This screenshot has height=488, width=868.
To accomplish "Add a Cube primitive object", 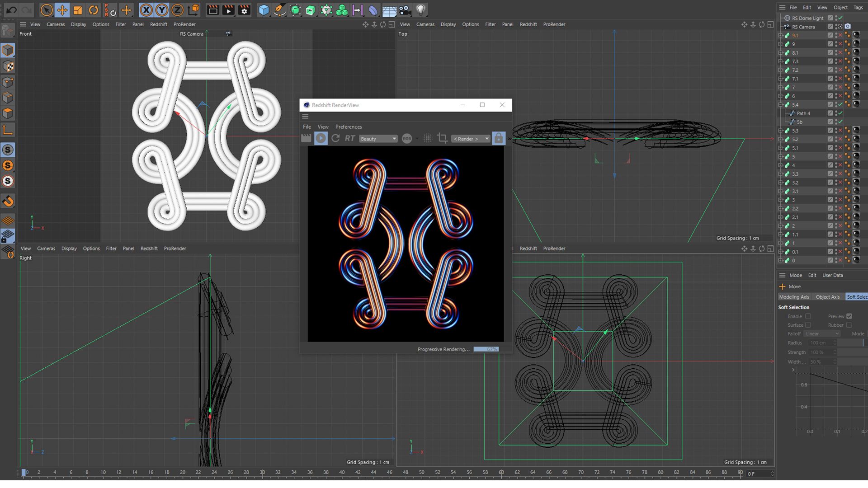I will pos(264,9).
